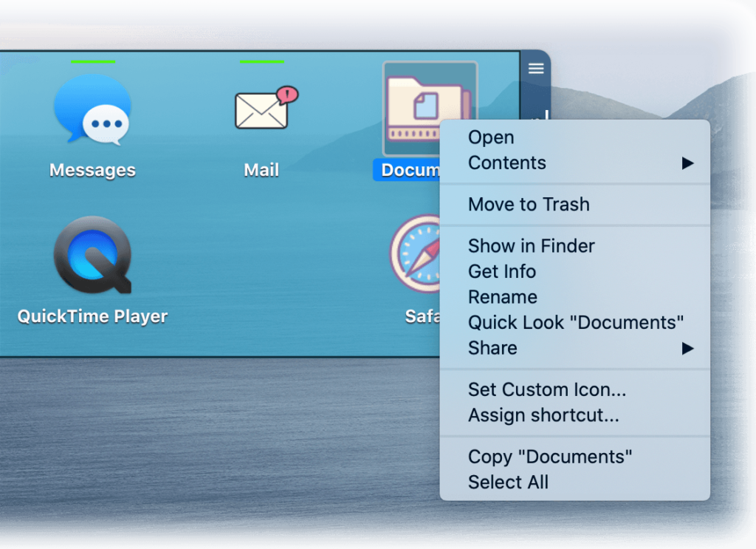Open the Share submenu arrow

tap(688, 348)
